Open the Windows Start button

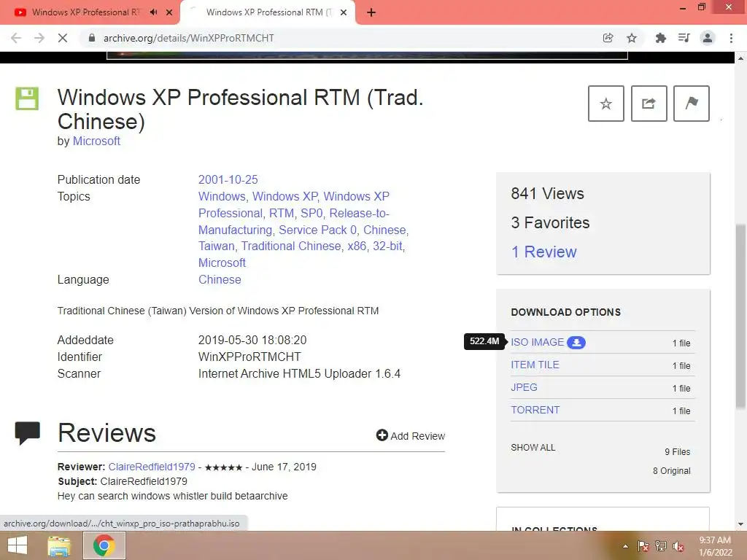(18, 545)
